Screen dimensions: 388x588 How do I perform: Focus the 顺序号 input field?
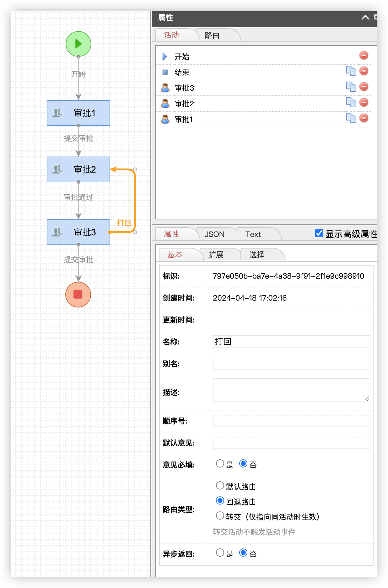pyautogui.click(x=291, y=421)
